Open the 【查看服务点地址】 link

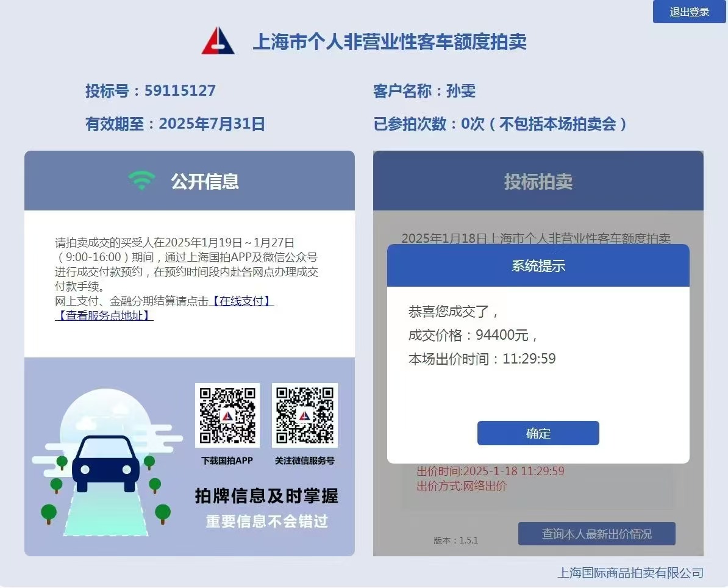pyautogui.click(x=104, y=315)
